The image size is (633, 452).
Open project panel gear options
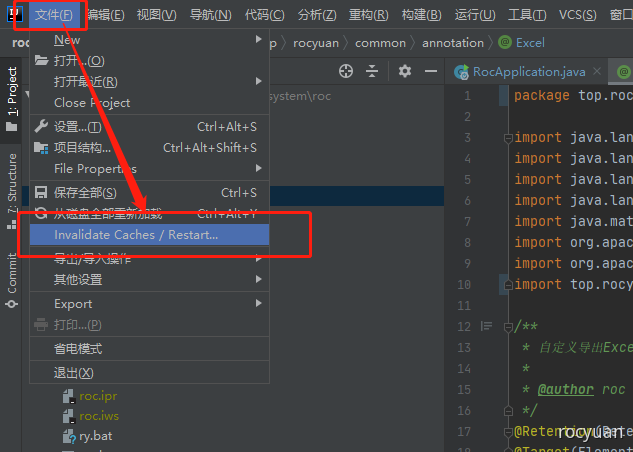405,71
